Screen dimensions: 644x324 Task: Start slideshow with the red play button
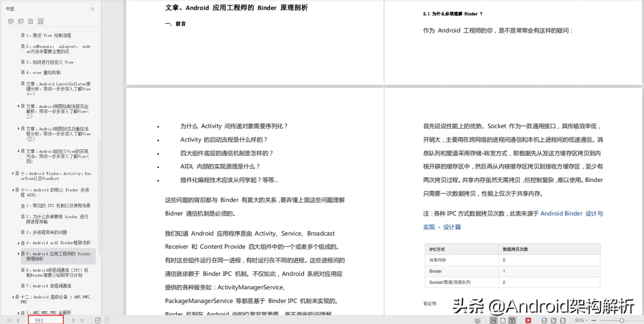pos(528,321)
